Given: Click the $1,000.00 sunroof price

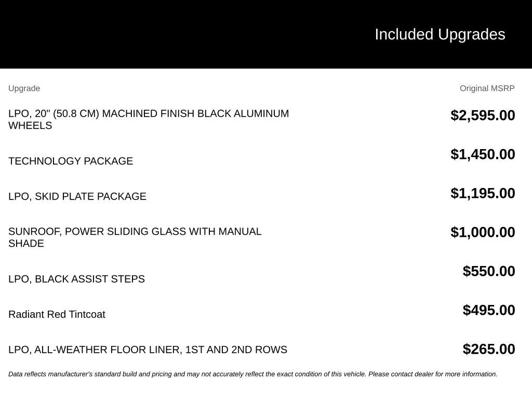Looking at the screenshot, I should [483, 232].
